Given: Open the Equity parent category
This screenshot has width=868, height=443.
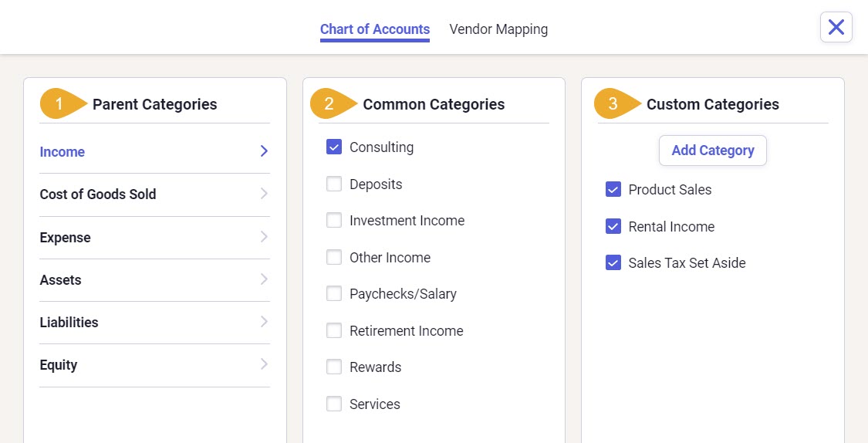Looking at the screenshot, I should [154, 365].
